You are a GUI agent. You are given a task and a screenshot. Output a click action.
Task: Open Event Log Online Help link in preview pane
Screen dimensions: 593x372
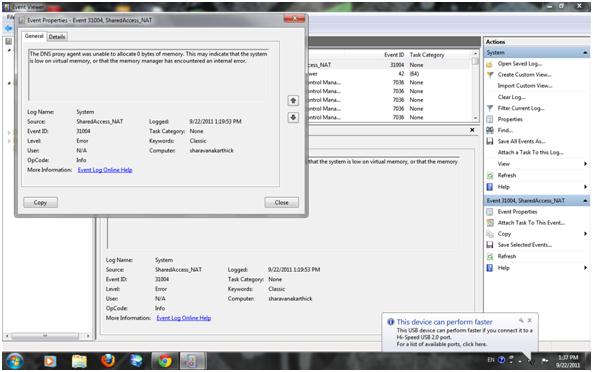tap(183, 318)
